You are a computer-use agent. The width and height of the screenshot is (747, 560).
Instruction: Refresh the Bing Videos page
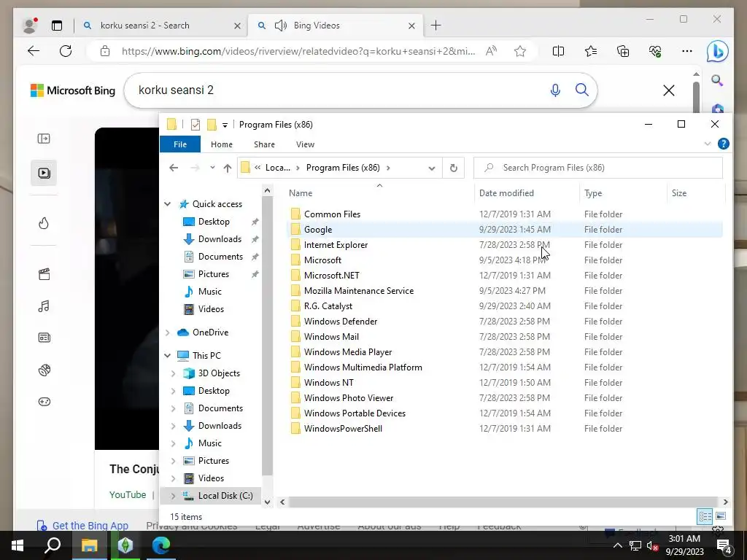tap(66, 51)
